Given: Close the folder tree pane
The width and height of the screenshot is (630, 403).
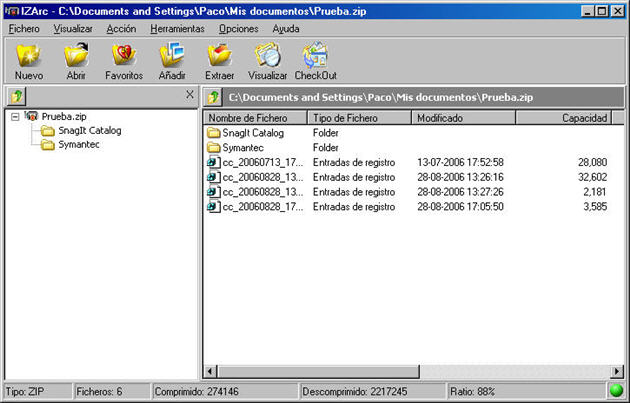Looking at the screenshot, I should tap(190, 95).
